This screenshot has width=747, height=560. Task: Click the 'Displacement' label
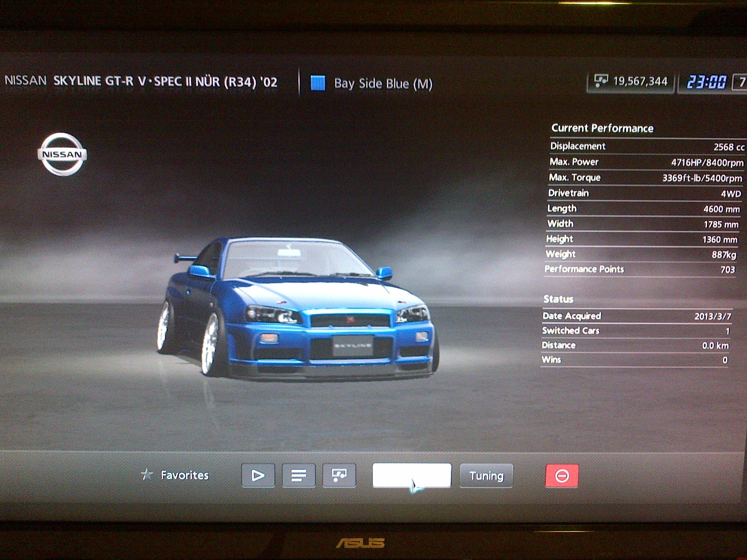click(577, 146)
